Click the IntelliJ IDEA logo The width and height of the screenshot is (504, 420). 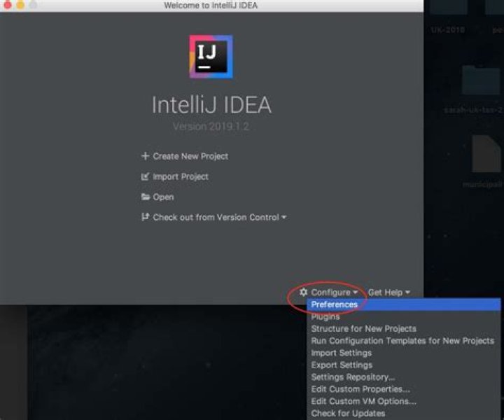(x=211, y=57)
